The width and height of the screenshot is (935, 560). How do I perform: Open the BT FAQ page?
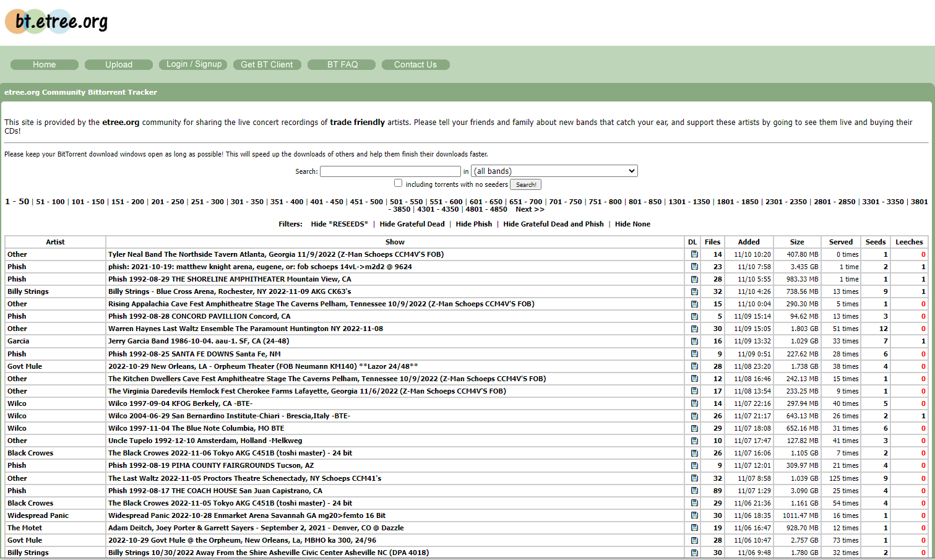click(x=342, y=64)
